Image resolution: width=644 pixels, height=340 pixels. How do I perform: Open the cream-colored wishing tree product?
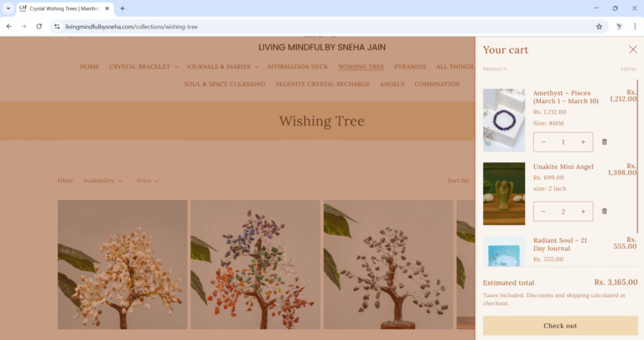[x=122, y=265]
